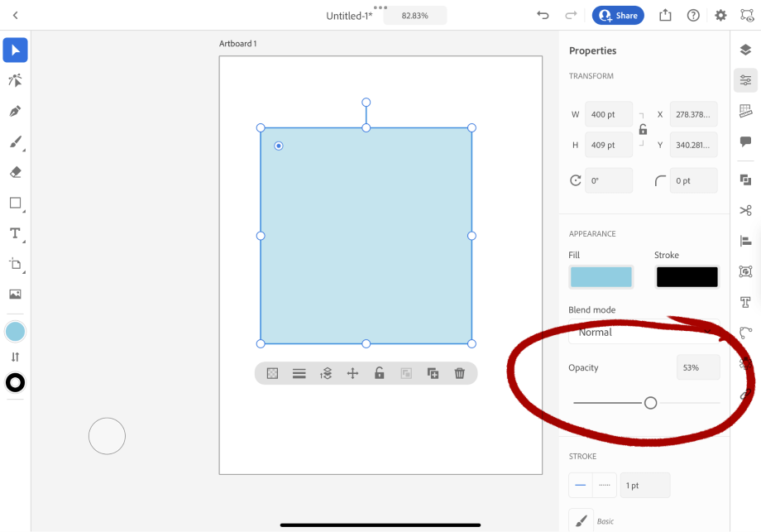The image size is (761, 532).
Task: Click the corner radius field 0 pt
Action: click(x=693, y=180)
